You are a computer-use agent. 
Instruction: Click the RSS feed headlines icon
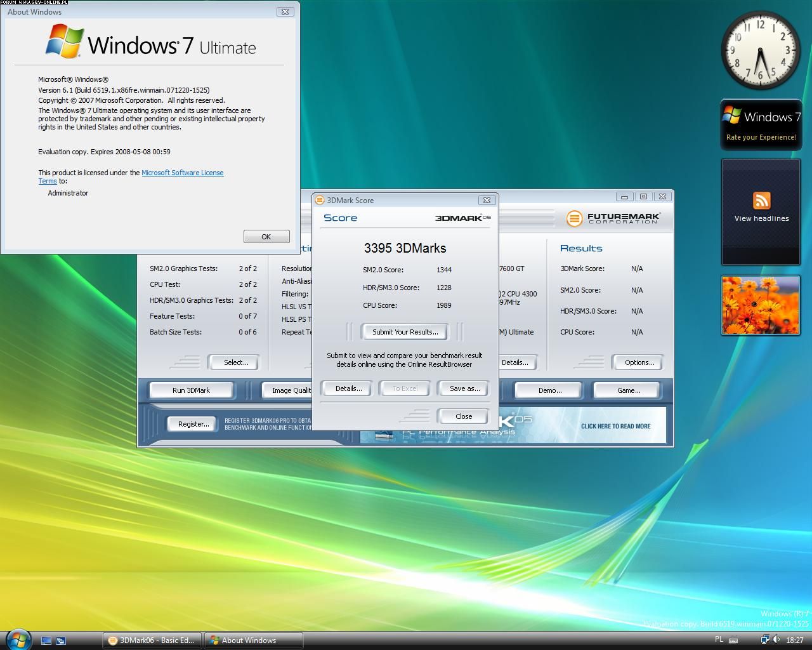click(x=761, y=201)
